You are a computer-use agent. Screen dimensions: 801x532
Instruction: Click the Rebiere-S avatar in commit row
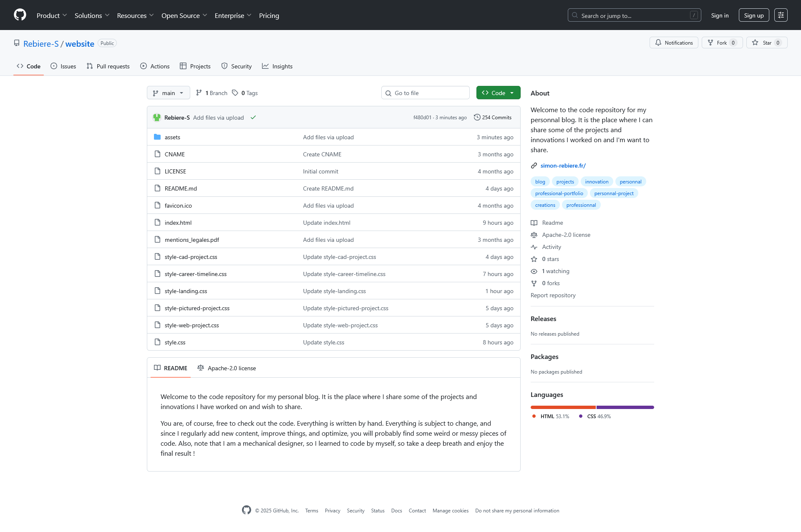coord(157,118)
